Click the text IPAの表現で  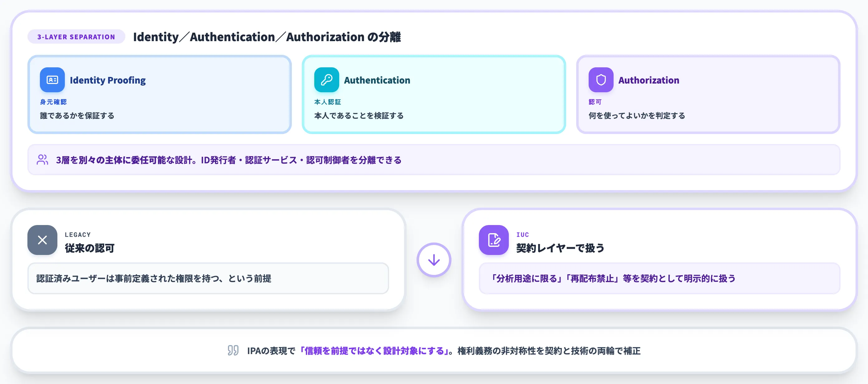point(271,351)
